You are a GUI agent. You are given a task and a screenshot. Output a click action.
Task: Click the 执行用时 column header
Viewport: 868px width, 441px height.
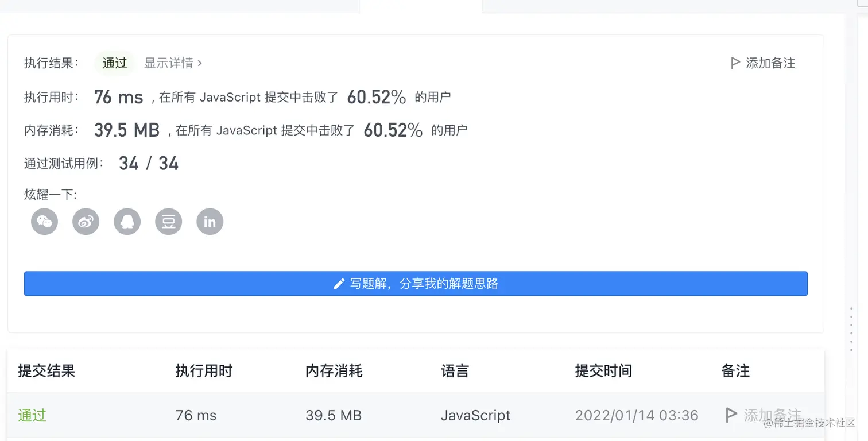click(x=204, y=371)
